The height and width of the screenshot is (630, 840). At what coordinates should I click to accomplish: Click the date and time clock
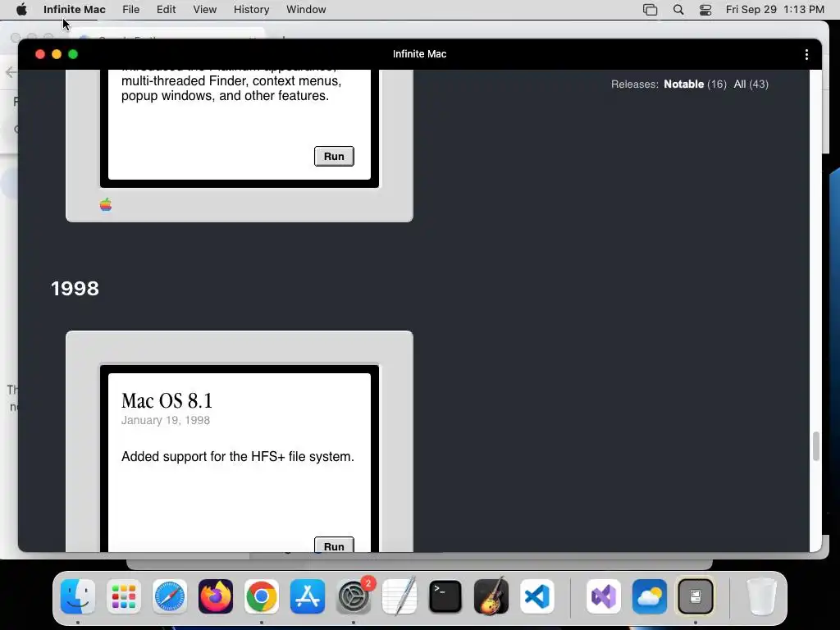774,10
